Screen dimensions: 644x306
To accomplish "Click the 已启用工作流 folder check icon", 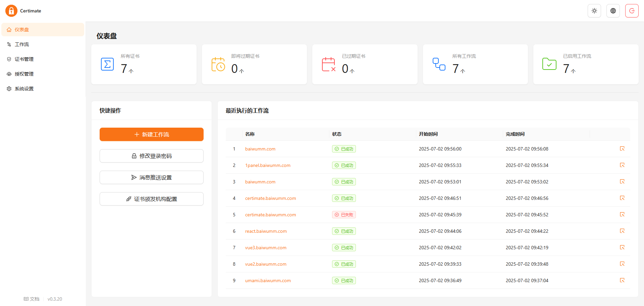I will (x=549, y=64).
